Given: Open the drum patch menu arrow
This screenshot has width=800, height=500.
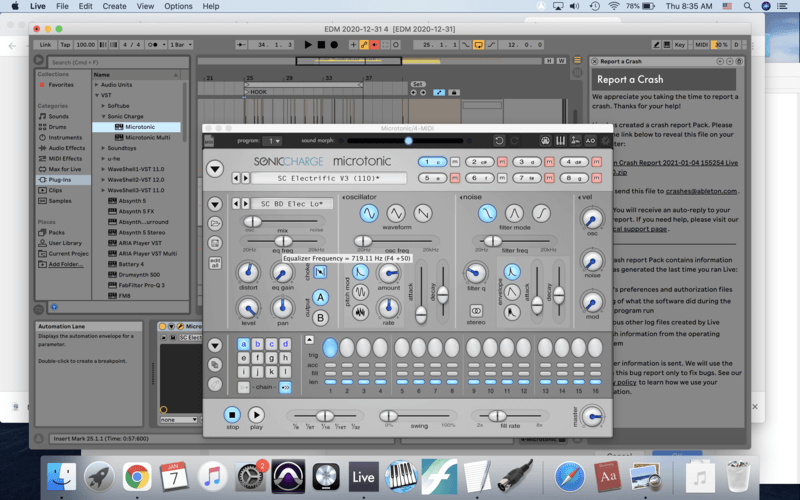Looking at the screenshot, I should point(215,204).
